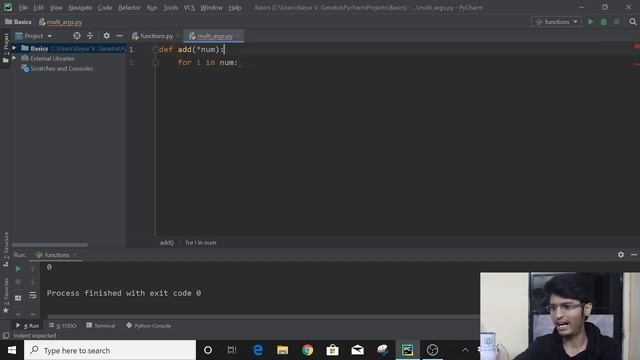The height and width of the screenshot is (360, 640).
Task: Open Search Everywhere magnifier icon
Action: click(x=633, y=22)
